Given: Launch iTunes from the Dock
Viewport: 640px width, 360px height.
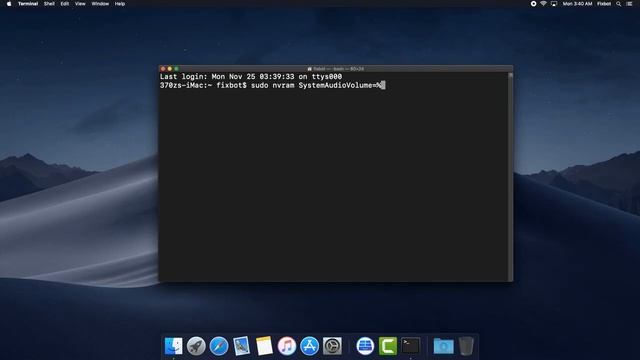Looking at the screenshot, I should tap(287, 346).
